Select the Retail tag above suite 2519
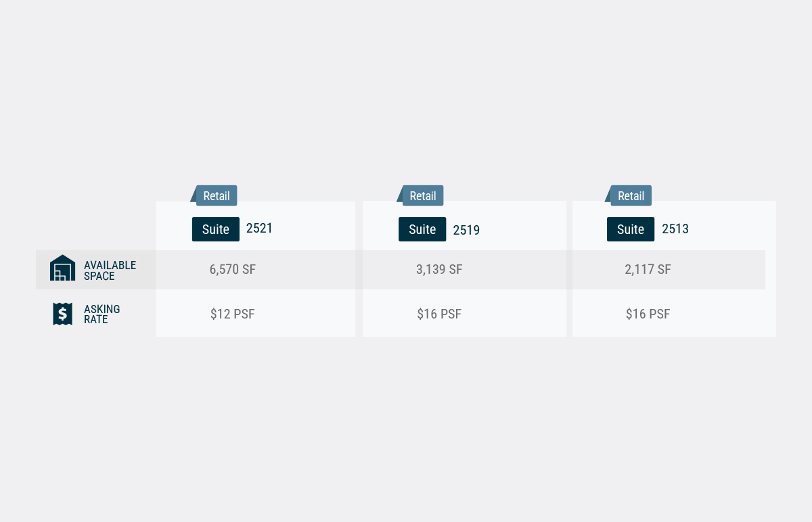 point(423,195)
